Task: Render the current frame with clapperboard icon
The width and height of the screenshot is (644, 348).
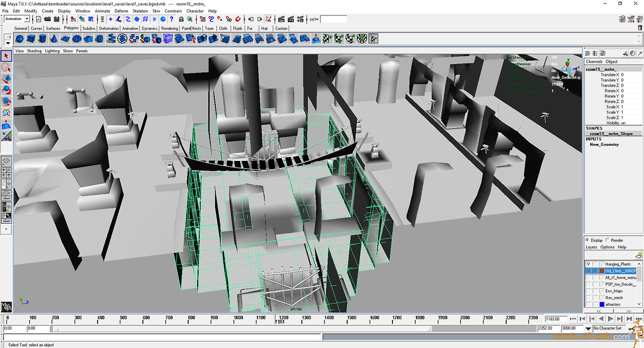Action: pos(282,19)
